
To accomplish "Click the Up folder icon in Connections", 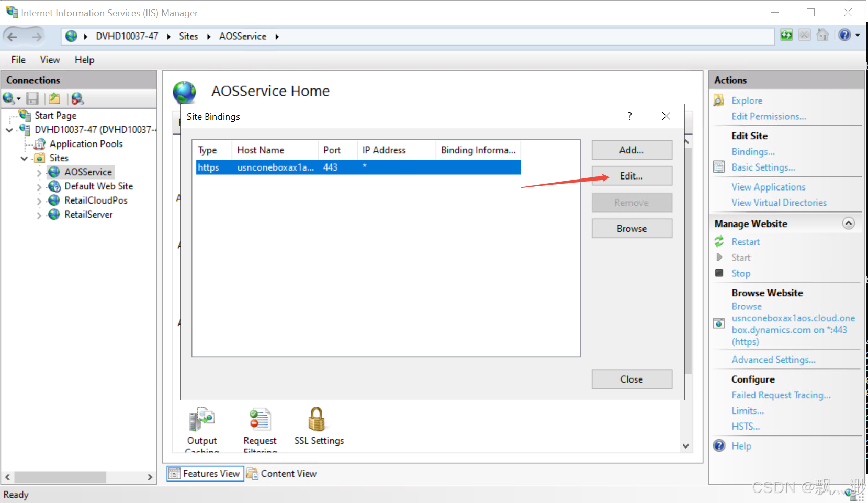I will point(54,98).
